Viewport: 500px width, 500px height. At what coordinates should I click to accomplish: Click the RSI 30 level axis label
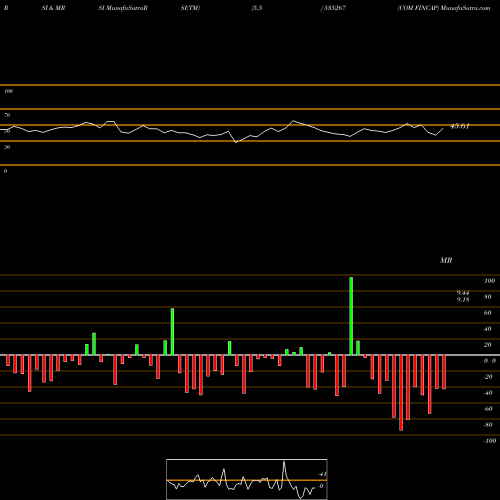point(7,147)
